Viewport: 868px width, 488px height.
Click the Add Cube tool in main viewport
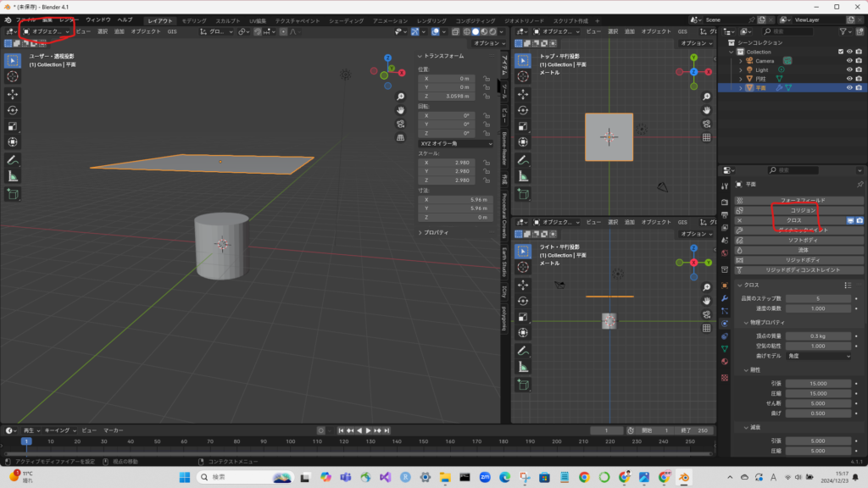click(x=13, y=194)
